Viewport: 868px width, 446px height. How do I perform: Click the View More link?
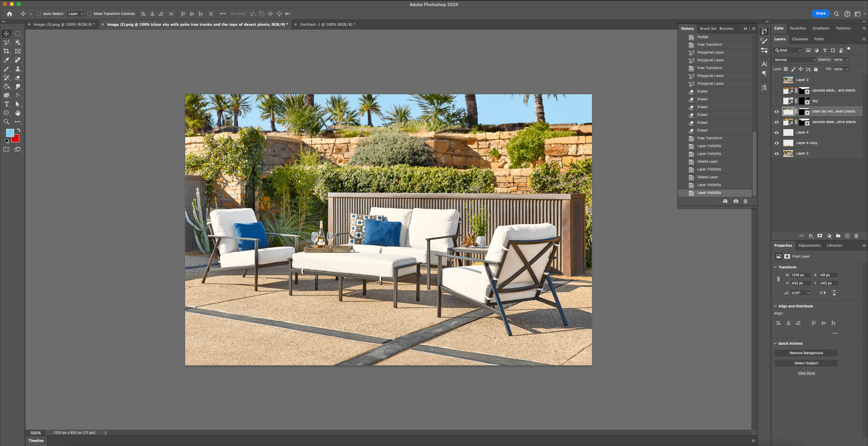click(806, 373)
